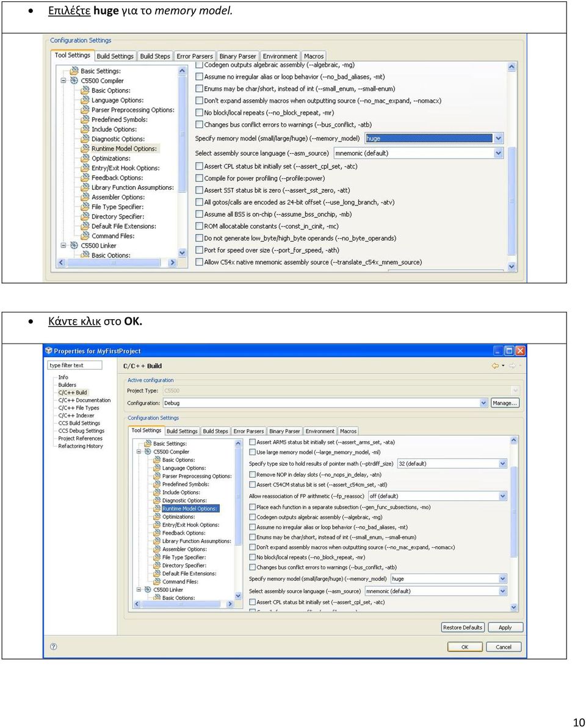Open the Error Parsers tab in the upper panel

coord(195,56)
